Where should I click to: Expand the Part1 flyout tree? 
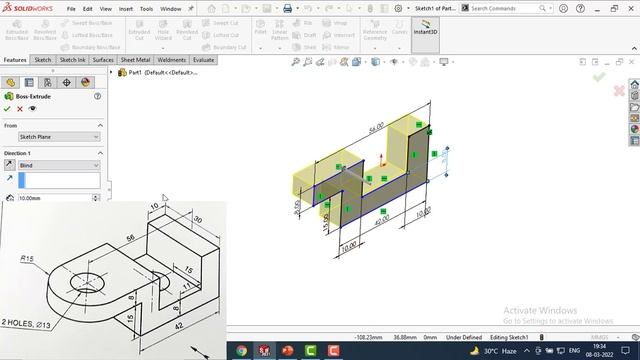pos(111,72)
